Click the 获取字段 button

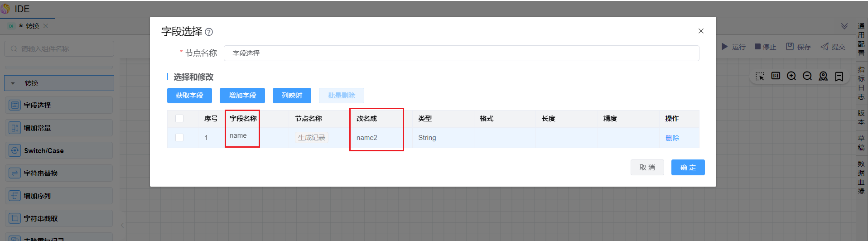coord(189,96)
